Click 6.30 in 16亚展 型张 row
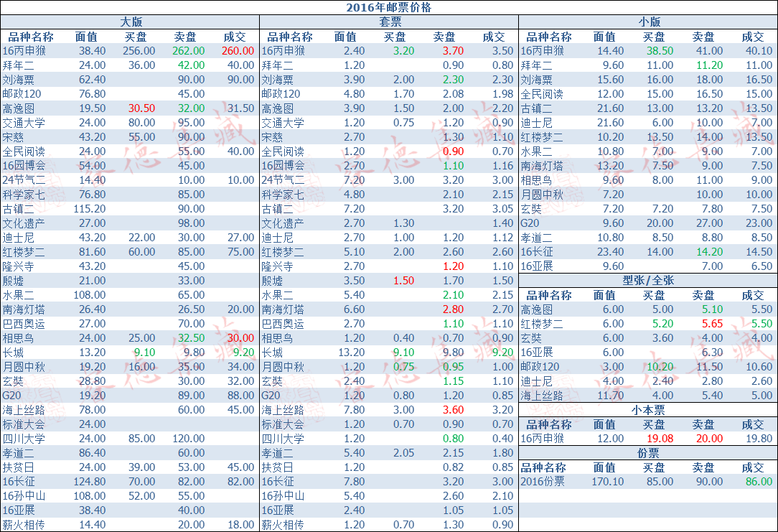778x532 pixels. pos(713,353)
